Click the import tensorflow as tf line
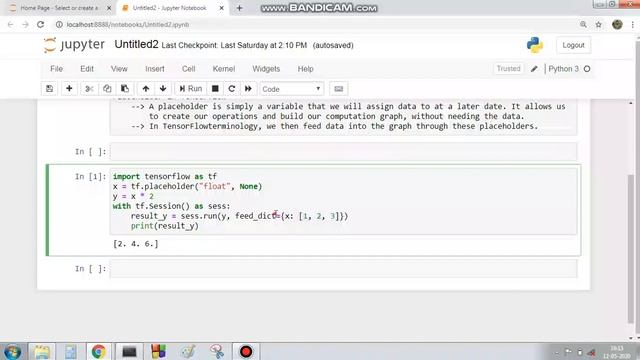The image size is (640, 360). tap(165, 176)
